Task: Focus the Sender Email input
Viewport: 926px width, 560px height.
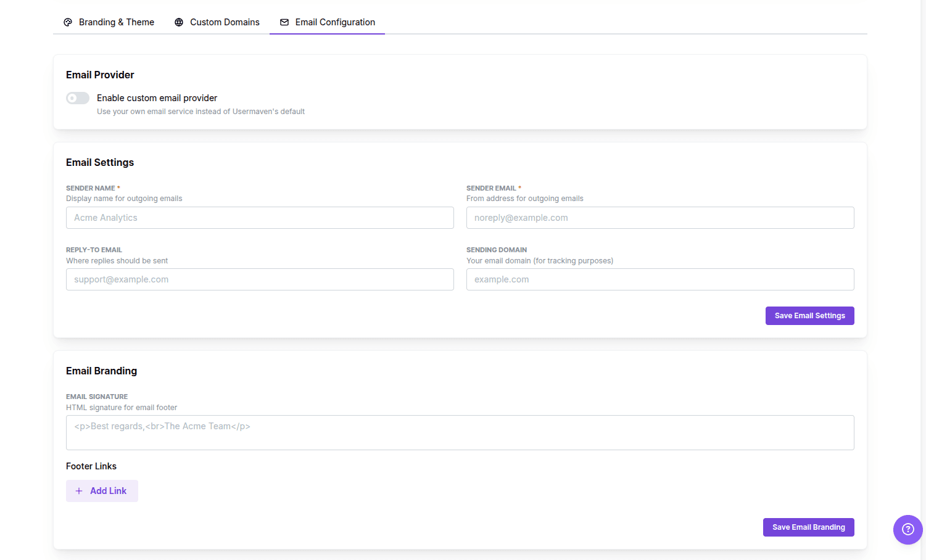Action: [x=659, y=217]
